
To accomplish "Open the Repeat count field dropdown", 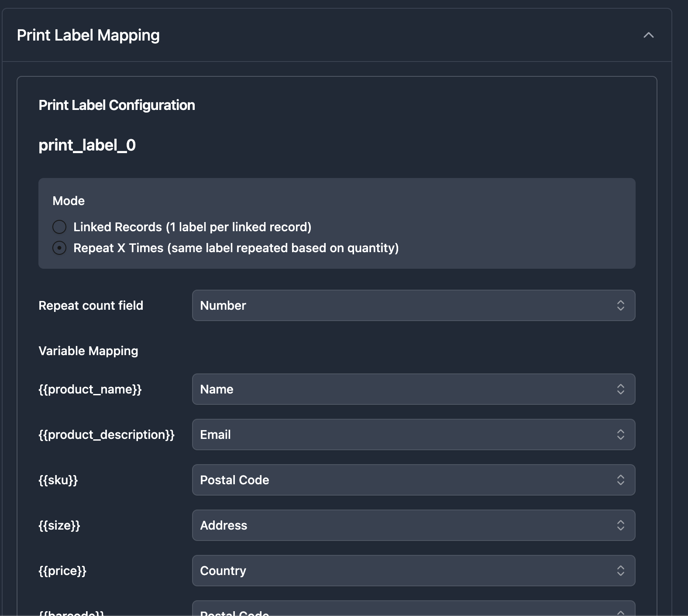I will (413, 305).
